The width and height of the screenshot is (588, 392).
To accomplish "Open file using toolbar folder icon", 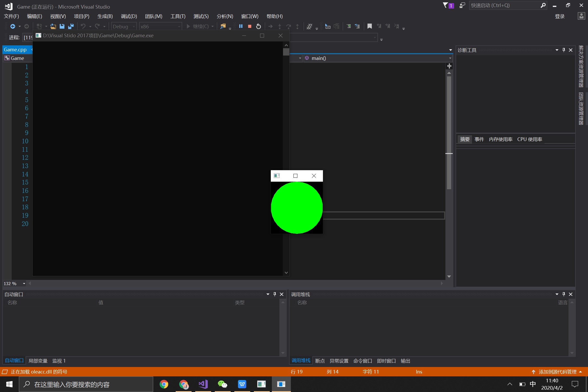I will (x=53, y=26).
